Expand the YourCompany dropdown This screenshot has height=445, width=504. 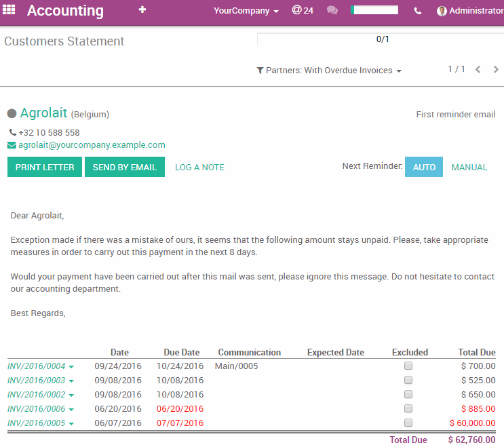(x=246, y=11)
